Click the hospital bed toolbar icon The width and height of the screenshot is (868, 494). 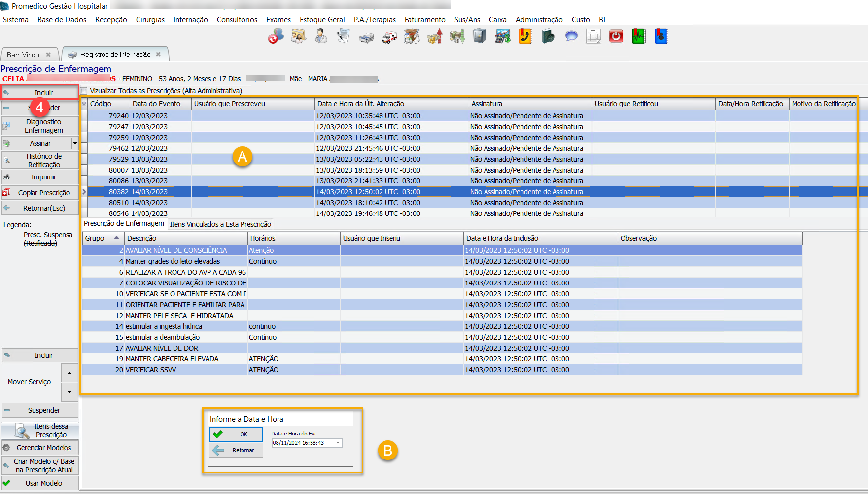(366, 36)
